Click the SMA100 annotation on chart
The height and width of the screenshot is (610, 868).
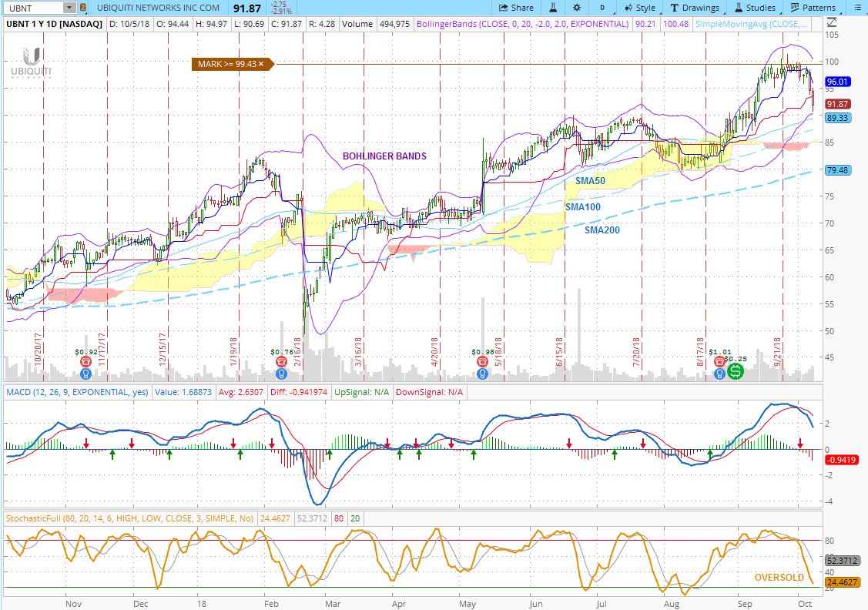(583, 207)
